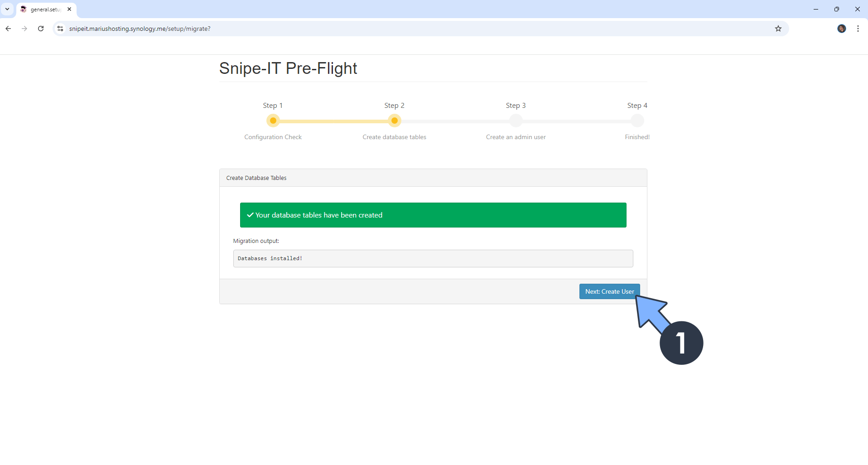Open Chrome's three-dot menu
Image resolution: width=868 pixels, height=465 pixels.
tap(858, 29)
